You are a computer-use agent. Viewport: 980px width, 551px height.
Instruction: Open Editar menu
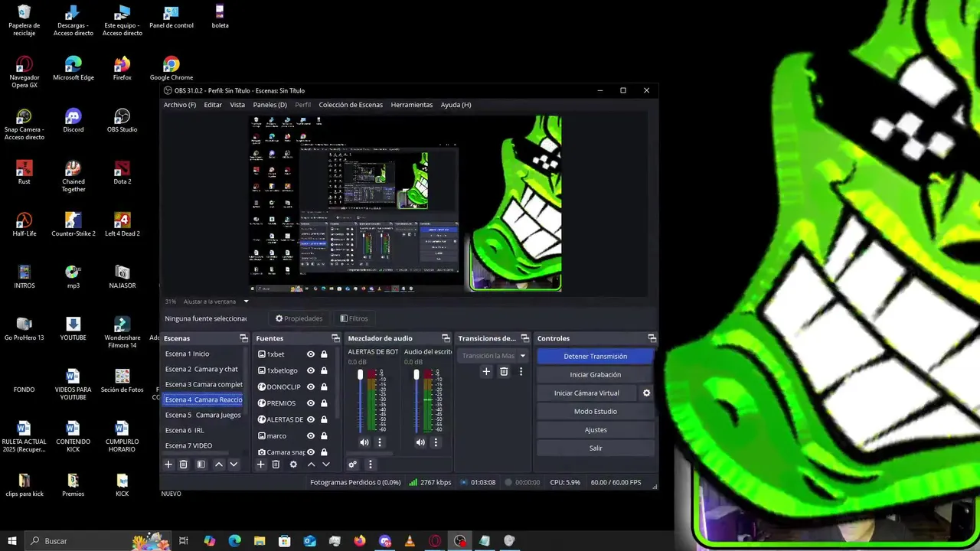tap(213, 105)
